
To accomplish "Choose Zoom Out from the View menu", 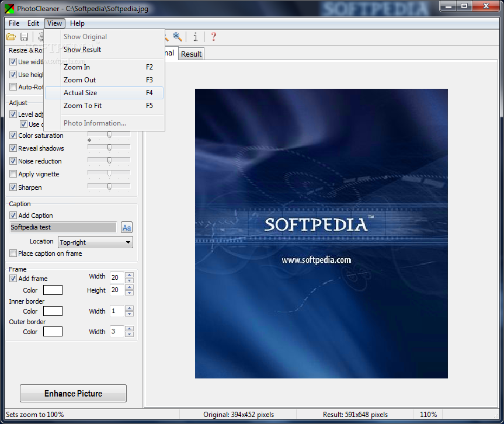I will tap(104, 80).
